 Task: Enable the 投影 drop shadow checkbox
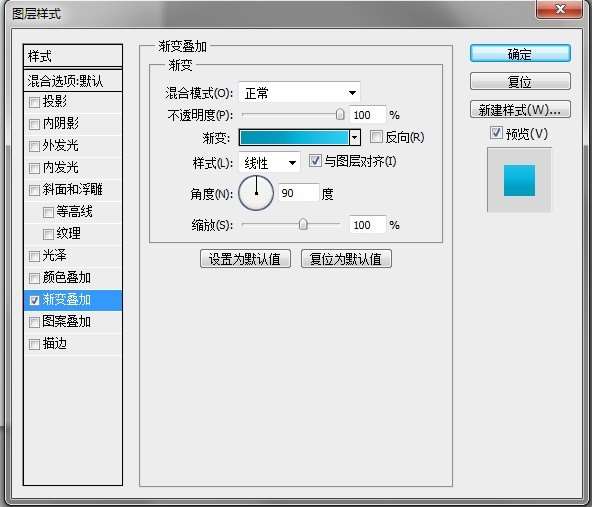click(x=34, y=102)
